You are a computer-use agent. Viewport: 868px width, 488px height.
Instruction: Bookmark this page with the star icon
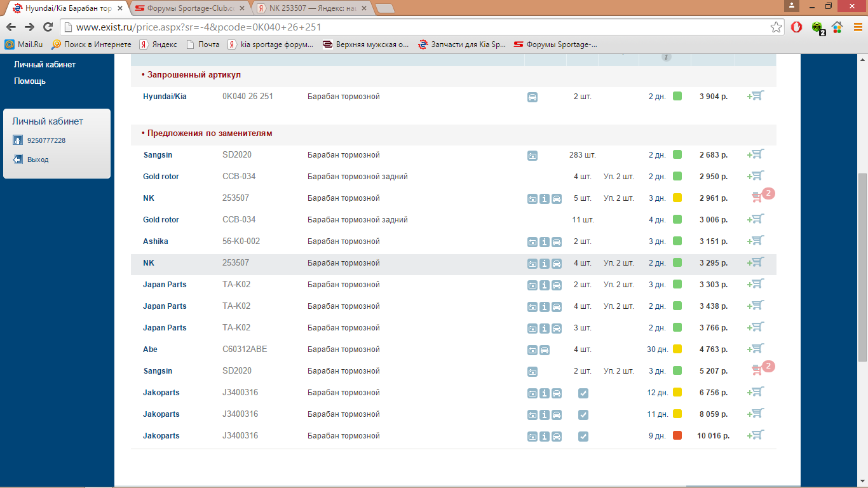click(x=776, y=27)
